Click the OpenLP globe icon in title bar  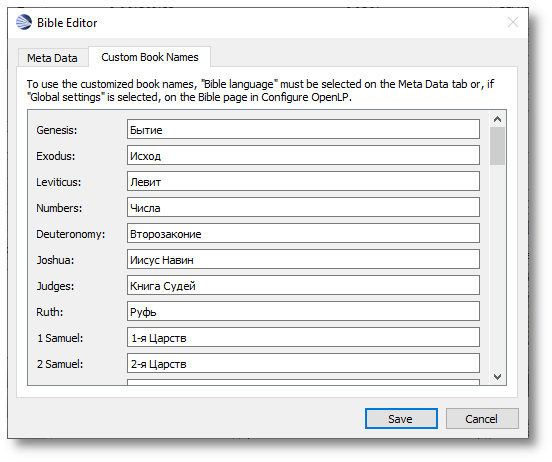pos(24,22)
